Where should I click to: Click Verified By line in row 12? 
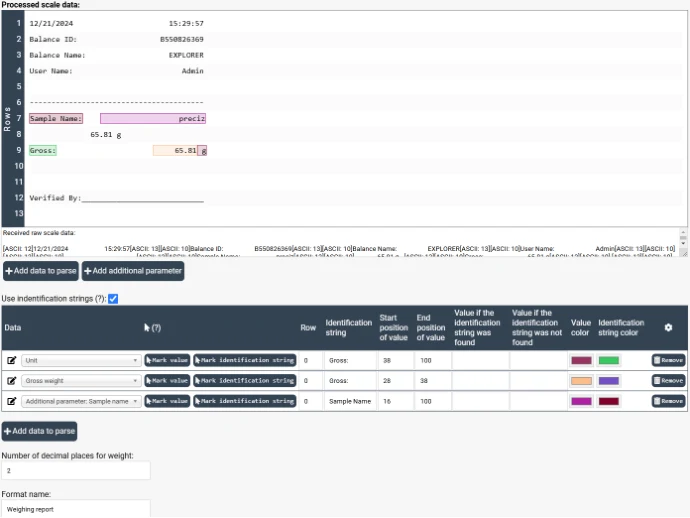click(116, 198)
